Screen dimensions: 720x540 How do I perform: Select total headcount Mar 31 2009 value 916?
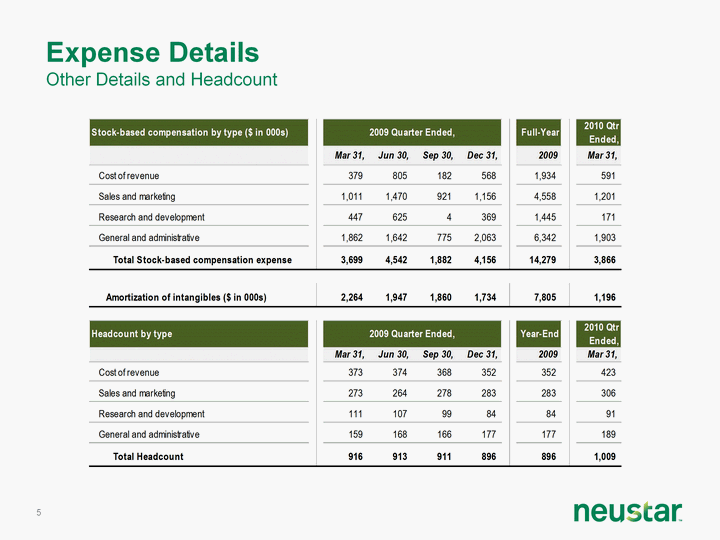tap(355, 456)
